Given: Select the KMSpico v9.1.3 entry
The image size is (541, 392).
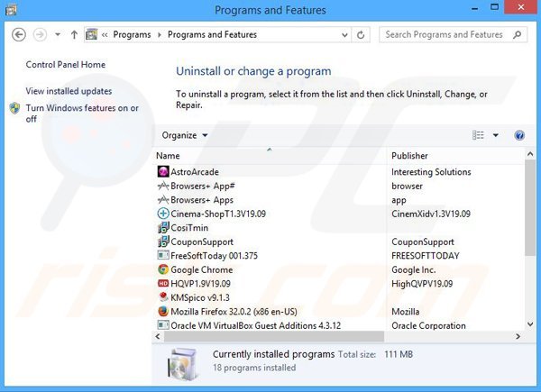Looking at the screenshot, I should coord(200,297).
